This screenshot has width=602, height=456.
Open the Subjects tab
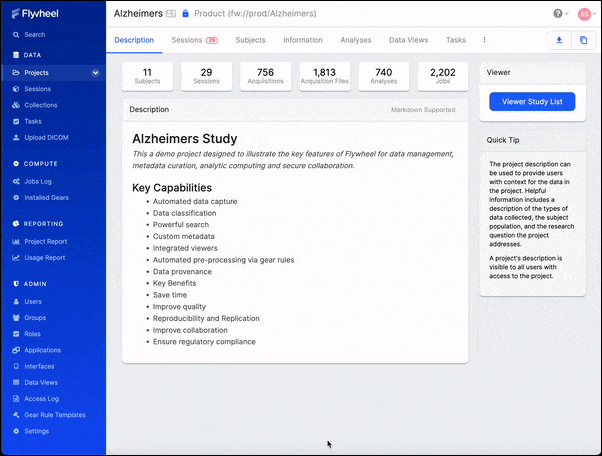coord(250,40)
